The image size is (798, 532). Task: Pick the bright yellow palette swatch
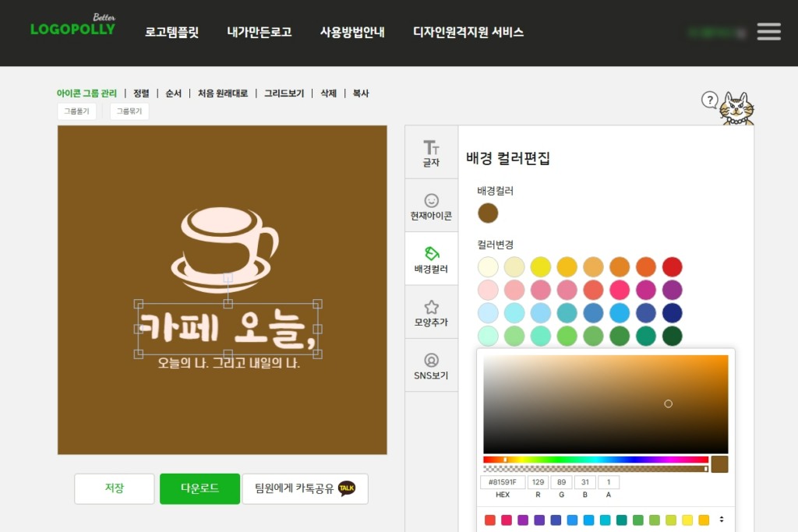pos(541,266)
